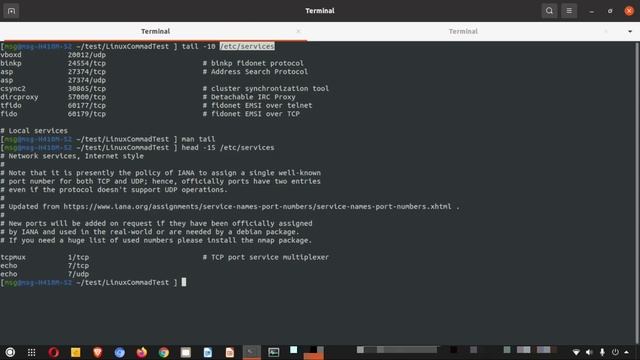Restore the Terminal window size

pos(610,11)
